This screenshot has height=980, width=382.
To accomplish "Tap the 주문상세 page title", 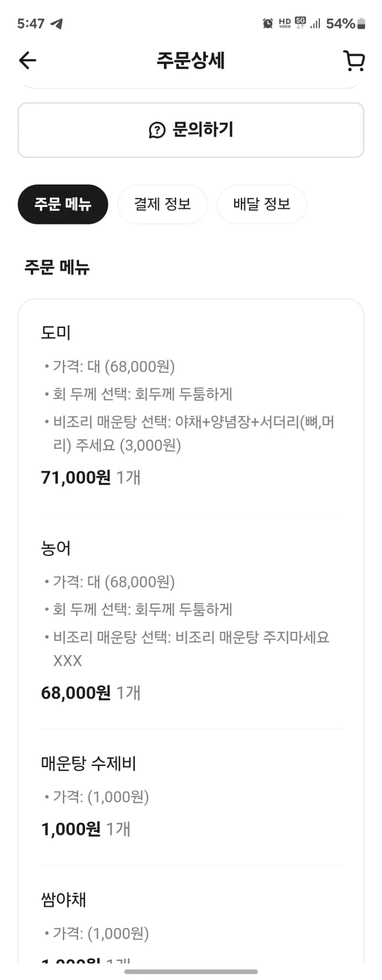I will [x=191, y=60].
